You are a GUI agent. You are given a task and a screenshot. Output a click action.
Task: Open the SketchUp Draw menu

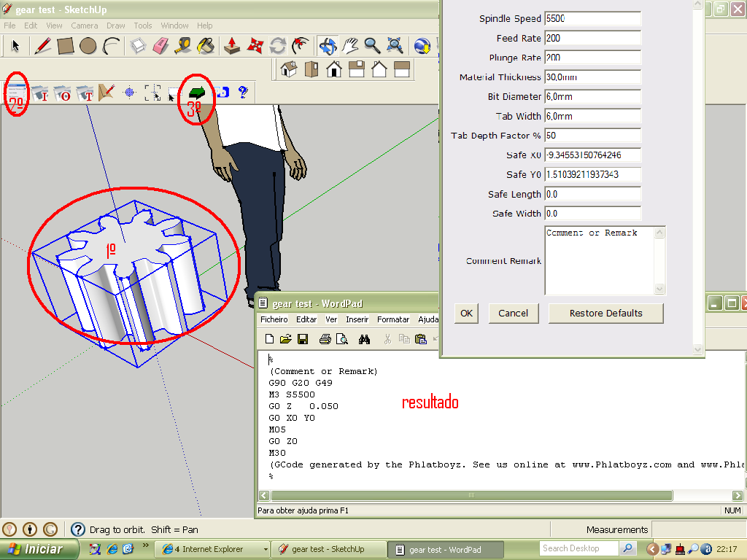[x=116, y=26]
